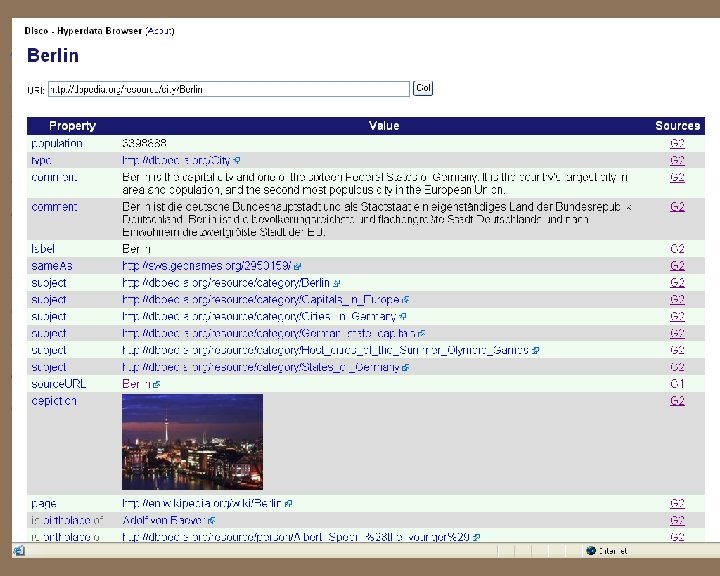Open G2 source in depiction row

(x=677, y=401)
